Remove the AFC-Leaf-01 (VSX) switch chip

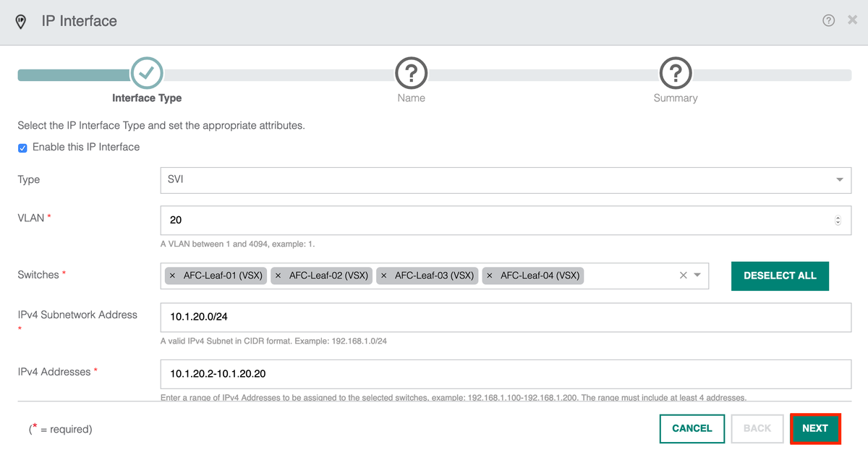[x=172, y=276]
